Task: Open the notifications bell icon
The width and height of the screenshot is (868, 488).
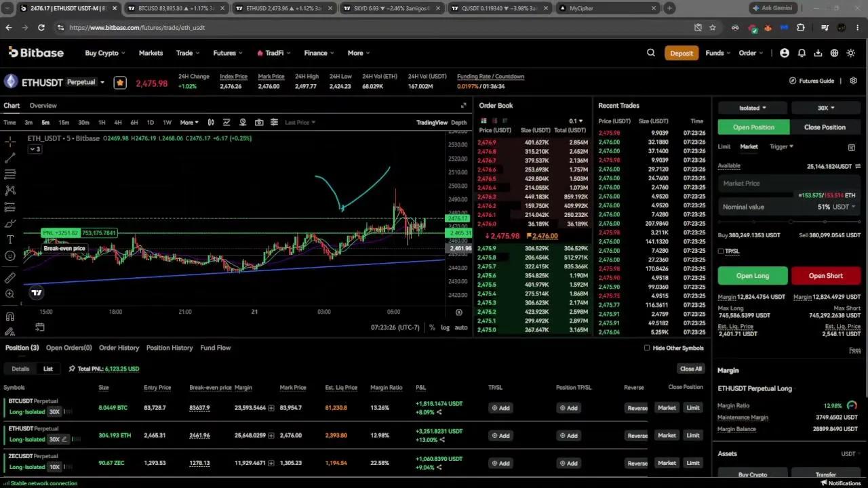Action: 802,53
